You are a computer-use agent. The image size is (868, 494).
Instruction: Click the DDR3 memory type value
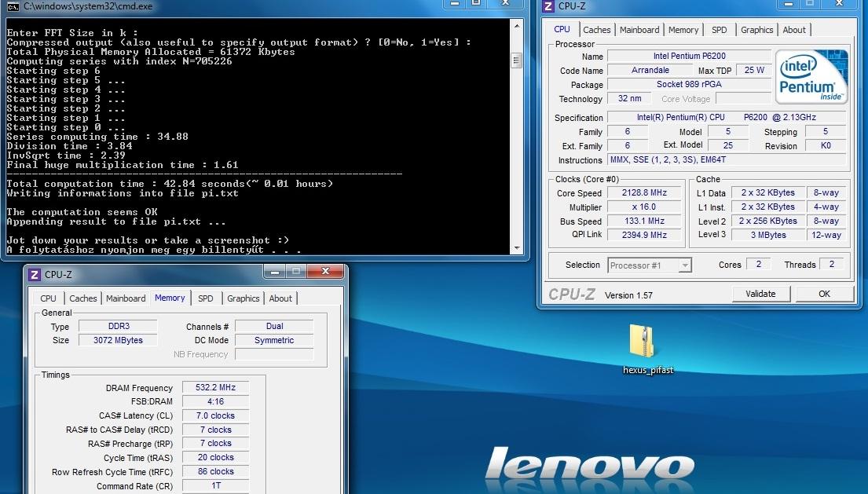[118, 327]
